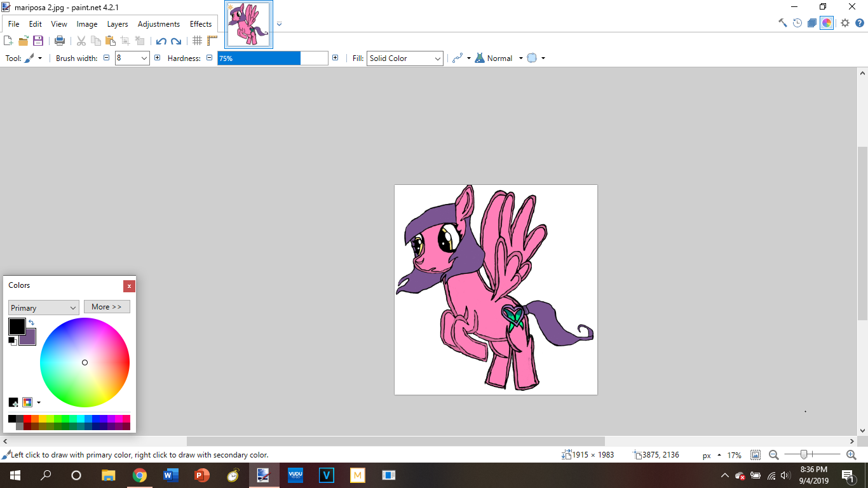
Task: Pick a color on the color wheel
Action: [x=85, y=362]
